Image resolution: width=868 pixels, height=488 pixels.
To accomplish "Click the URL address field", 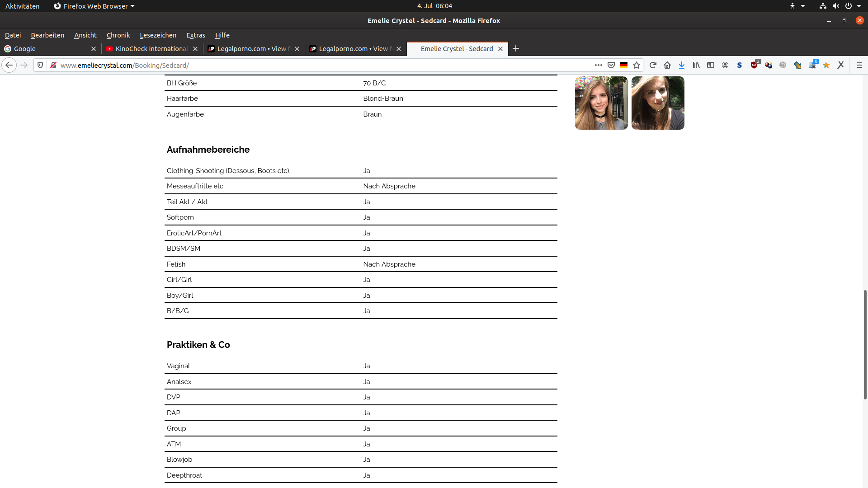I will tap(316, 65).
